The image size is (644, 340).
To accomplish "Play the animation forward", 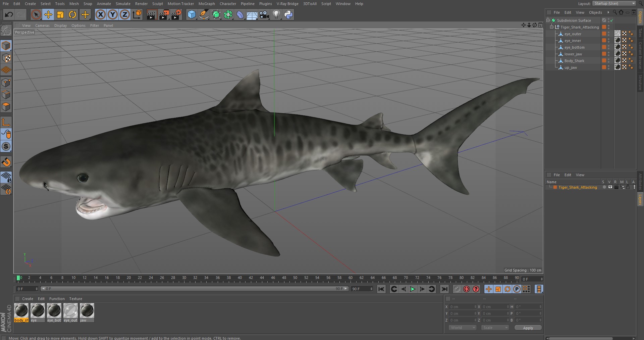I will tap(413, 289).
